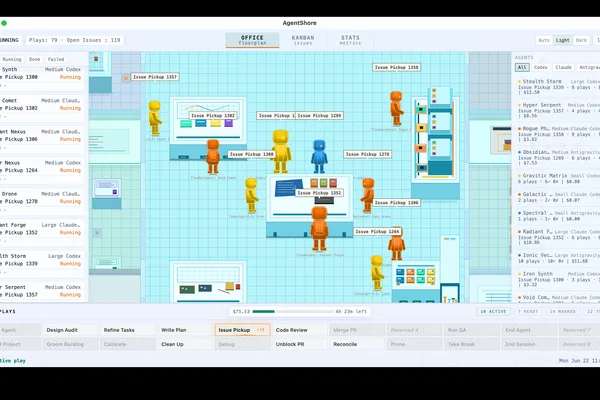Open the OFFICE floorplan tab
The image size is (600, 400).
[x=252, y=40]
